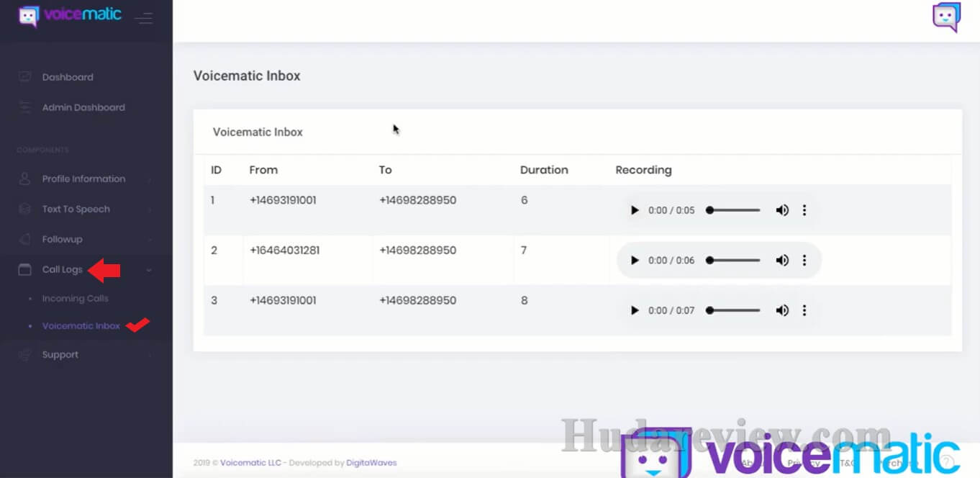This screenshot has width=980, height=478.
Task: Mute the row 3 recording audio
Action: point(782,310)
